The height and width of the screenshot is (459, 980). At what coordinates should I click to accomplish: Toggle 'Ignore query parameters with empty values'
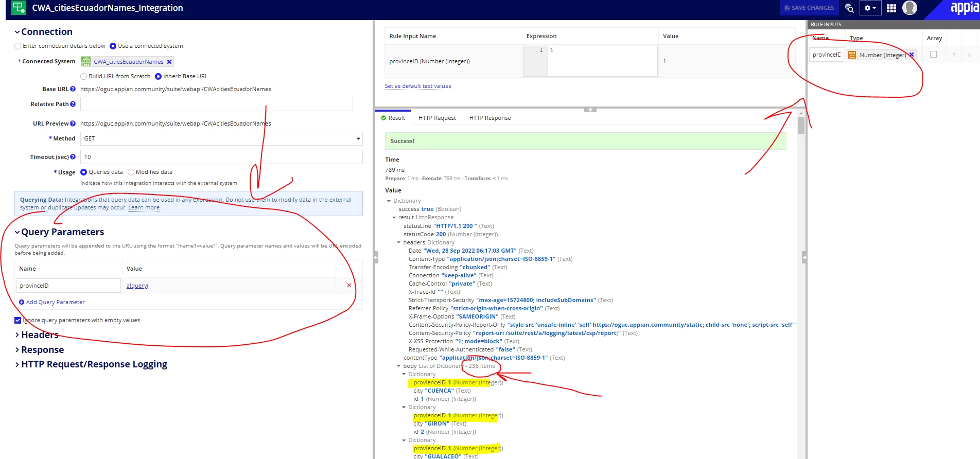(18, 320)
